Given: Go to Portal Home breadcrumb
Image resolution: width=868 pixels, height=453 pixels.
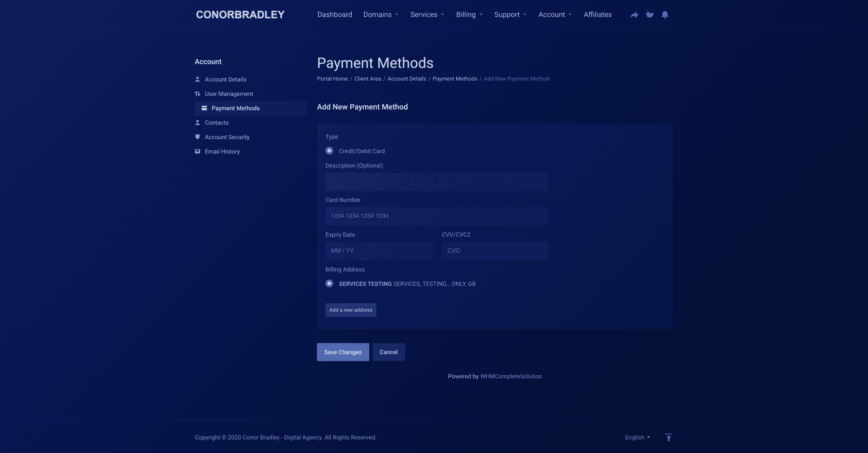Looking at the screenshot, I should 332,79.
